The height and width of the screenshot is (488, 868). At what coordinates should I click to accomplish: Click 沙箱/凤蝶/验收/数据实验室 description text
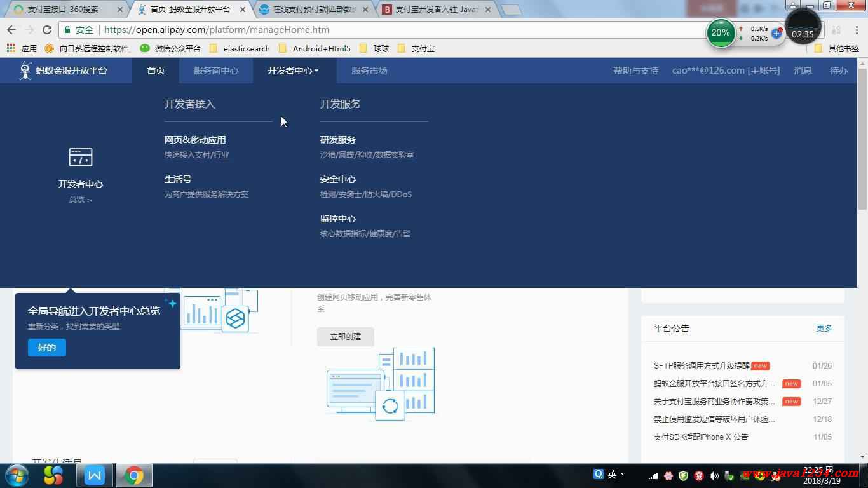point(367,155)
